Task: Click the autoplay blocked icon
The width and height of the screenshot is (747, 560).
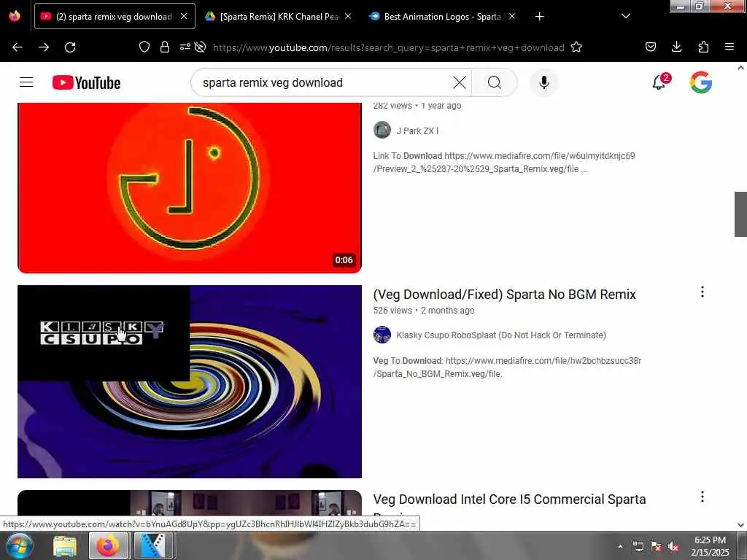Action: (201, 47)
